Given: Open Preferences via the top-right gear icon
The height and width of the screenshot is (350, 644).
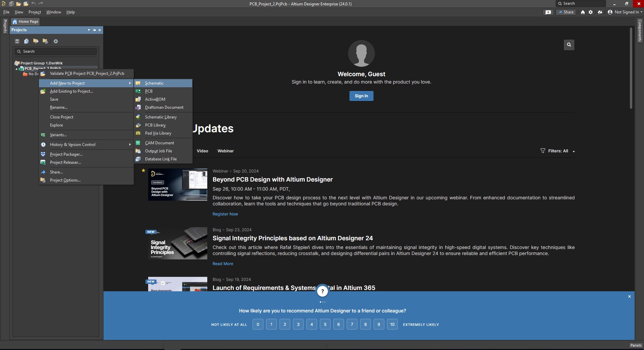Looking at the screenshot, I should pyautogui.click(x=591, y=12).
